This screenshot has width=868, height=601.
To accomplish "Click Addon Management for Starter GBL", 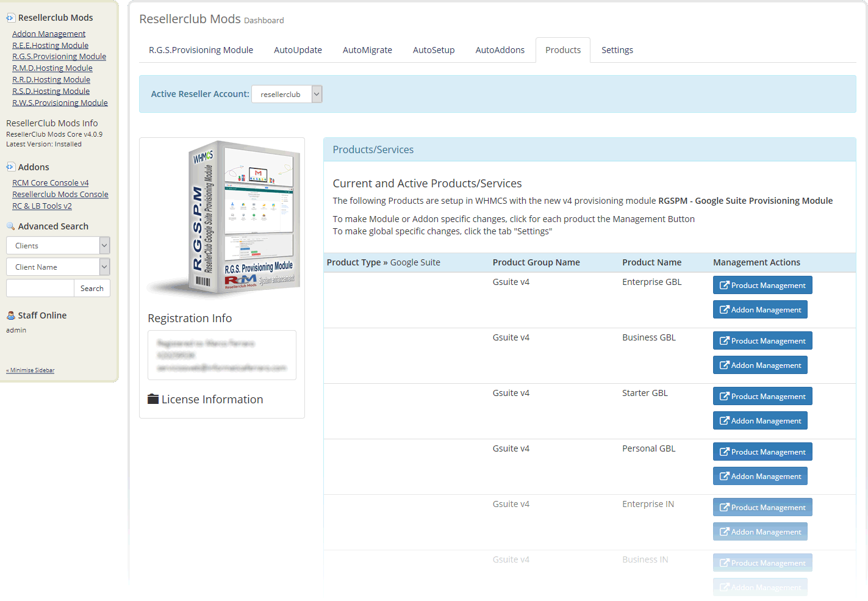I will pyautogui.click(x=760, y=420).
